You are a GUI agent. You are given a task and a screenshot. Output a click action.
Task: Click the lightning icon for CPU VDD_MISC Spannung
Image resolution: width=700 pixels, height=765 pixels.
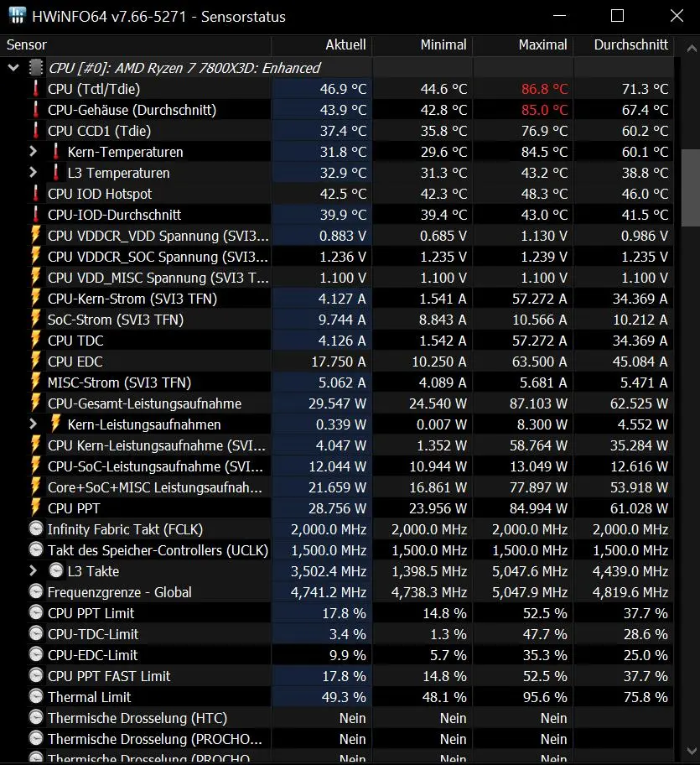(35, 277)
